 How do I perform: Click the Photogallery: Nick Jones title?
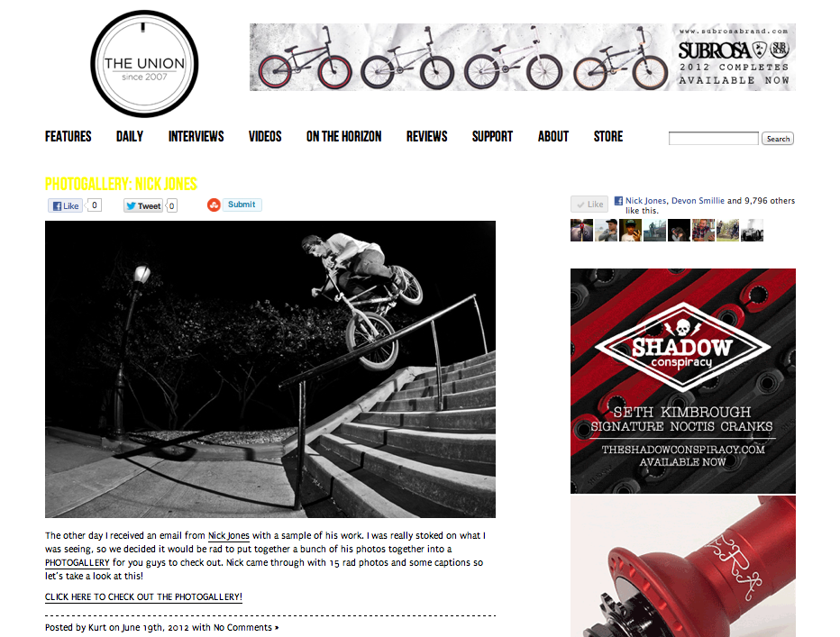[121, 184]
